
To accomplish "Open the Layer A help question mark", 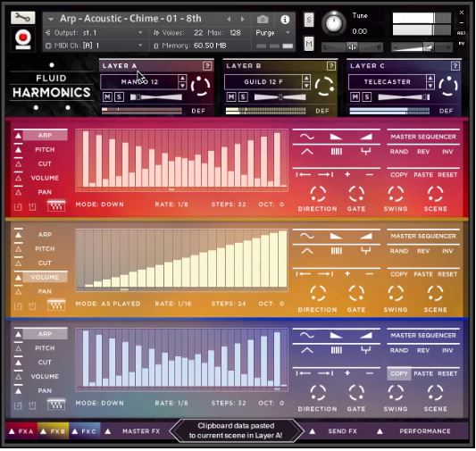I will click(x=207, y=65).
